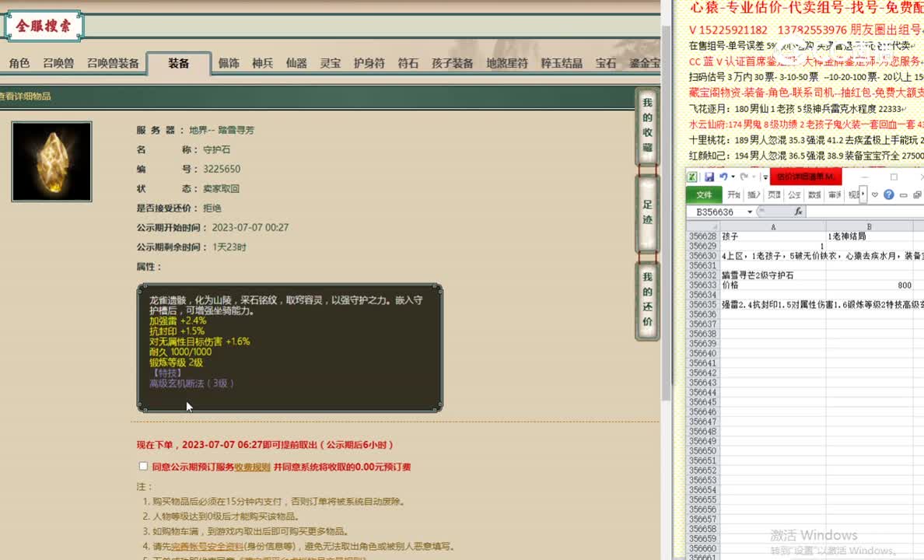924x560 pixels.
Task: Click the 守护石 item thumbnail image
Action: point(52,162)
